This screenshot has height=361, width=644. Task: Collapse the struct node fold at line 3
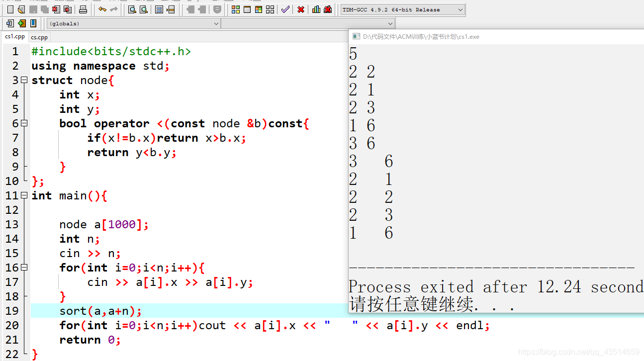(x=24, y=81)
